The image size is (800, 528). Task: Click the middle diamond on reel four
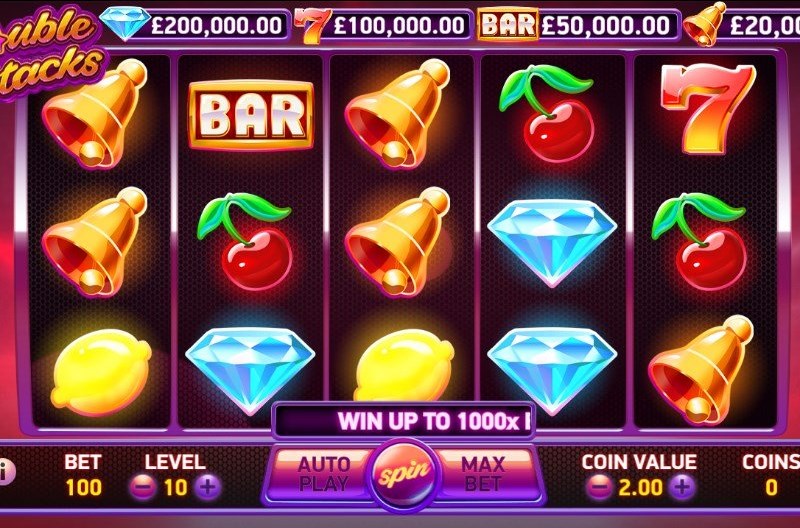pyautogui.click(x=552, y=243)
